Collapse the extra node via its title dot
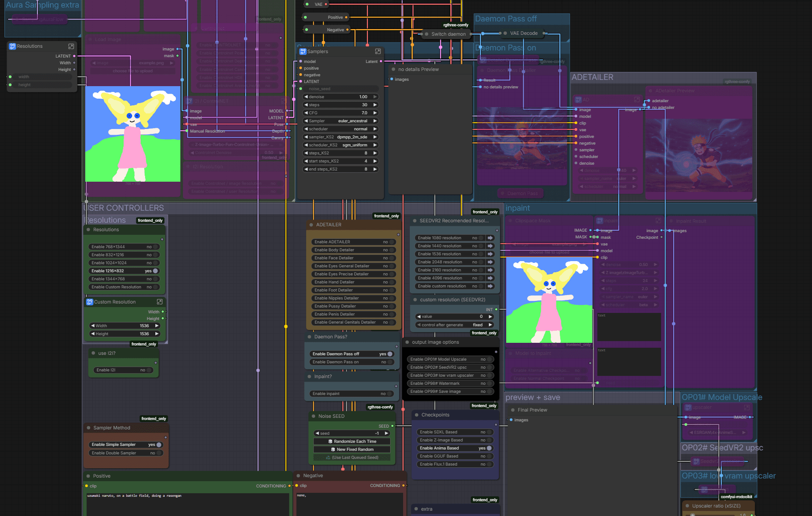The image size is (812, 516). (416, 509)
